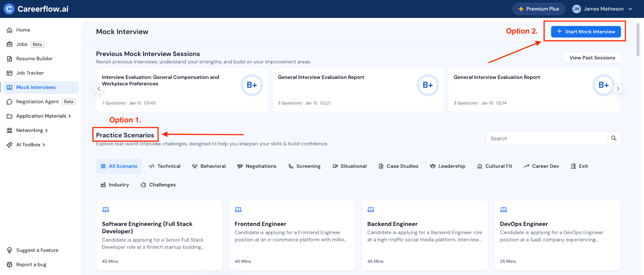The height and width of the screenshot is (275, 644).
Task: Select the Screening scenario tab
Action: [x=304, y=166]
